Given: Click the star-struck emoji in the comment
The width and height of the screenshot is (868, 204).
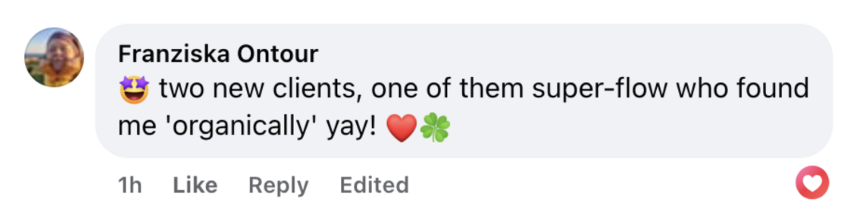Looking at the screenshot, I should pyautogui.click(x=134, y=89).
